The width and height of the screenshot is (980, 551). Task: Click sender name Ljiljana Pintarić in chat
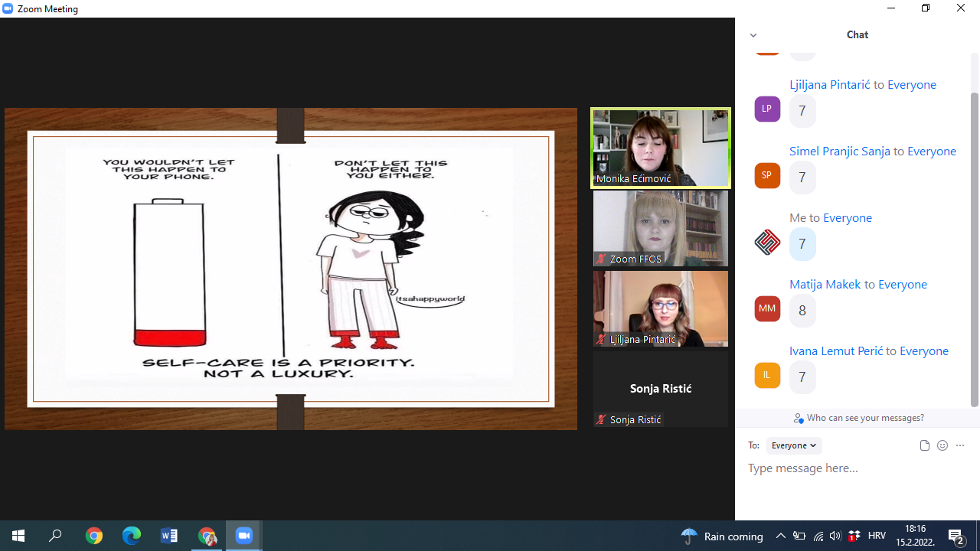point(830,84)
